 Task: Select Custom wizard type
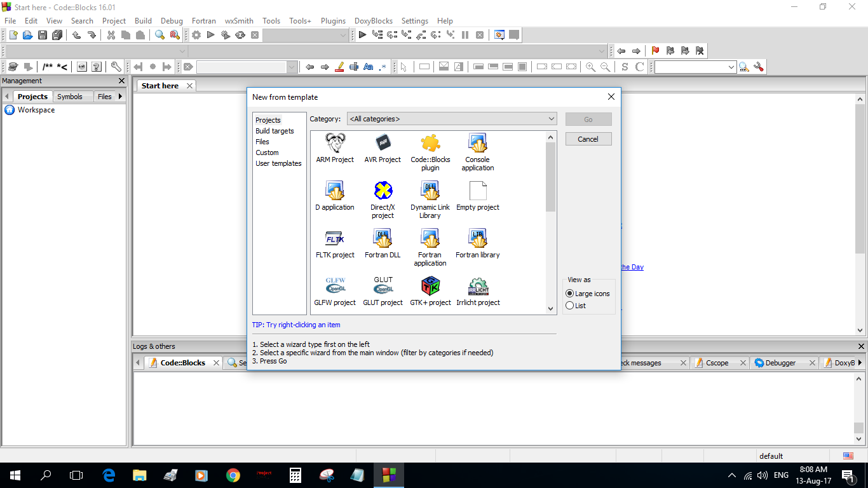(267, 152)
